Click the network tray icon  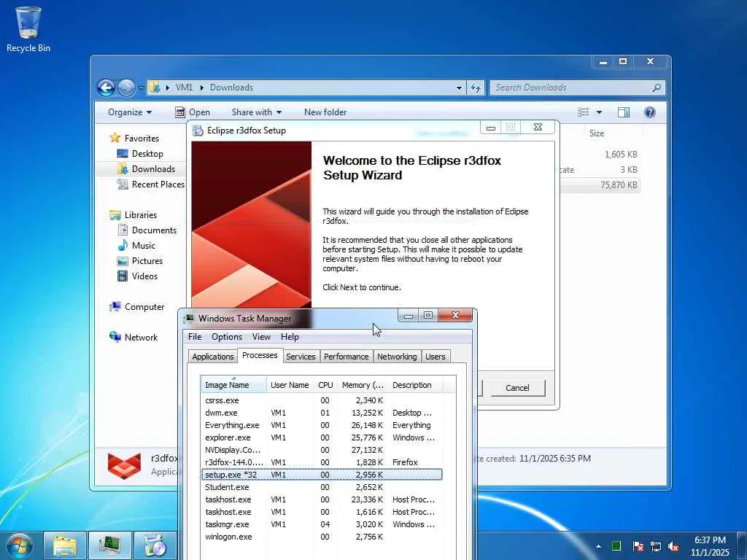[656, 547]
